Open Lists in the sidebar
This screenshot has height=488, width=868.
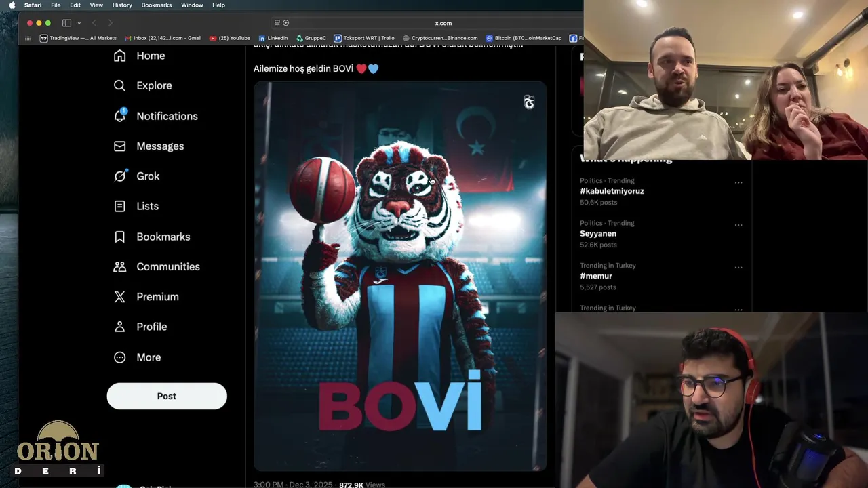pos(136,206)
